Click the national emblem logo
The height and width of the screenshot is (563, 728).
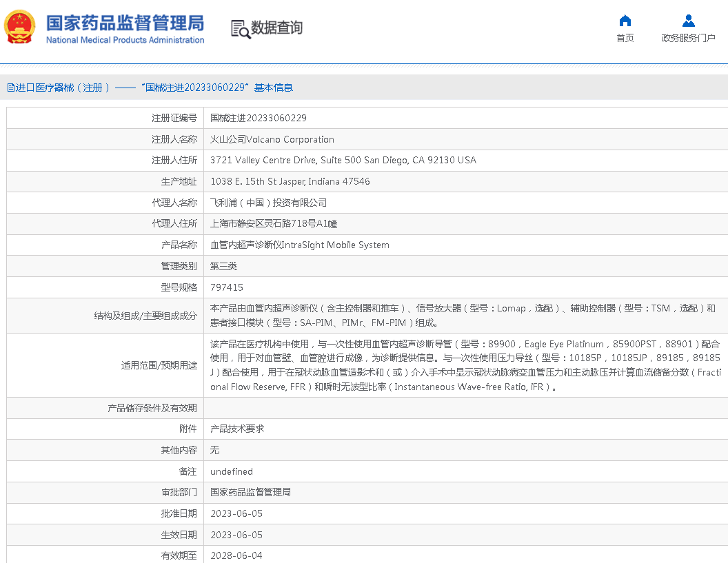click(19, 27)
